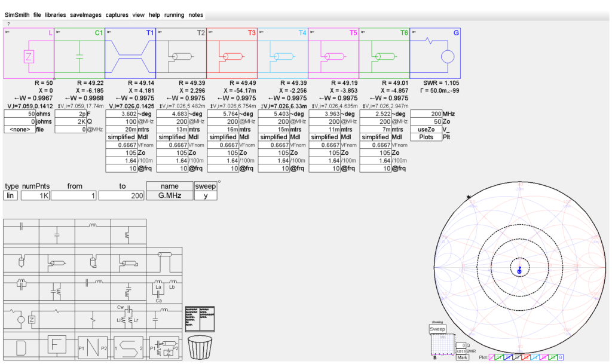
Task: Open the libraries menu
Action: tap(56, 15)
